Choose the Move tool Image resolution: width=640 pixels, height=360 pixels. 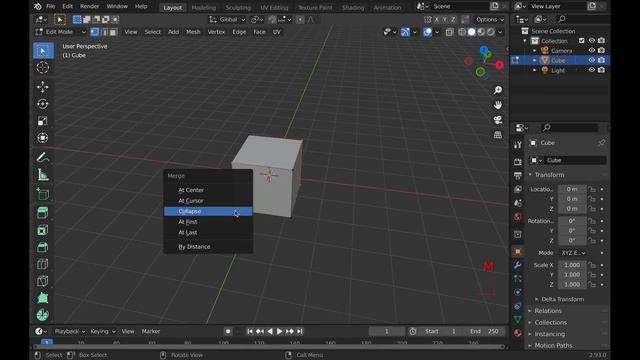(x=43, y=87)
